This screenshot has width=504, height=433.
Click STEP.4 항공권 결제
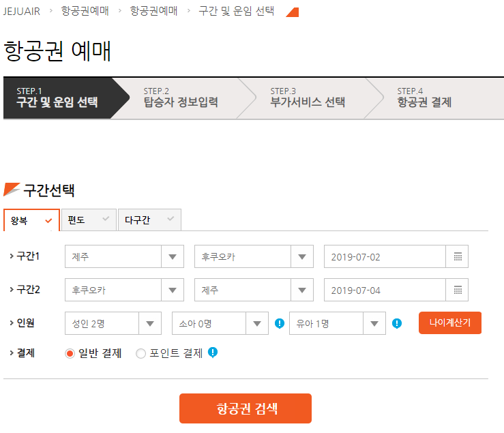tap(424, 98)
